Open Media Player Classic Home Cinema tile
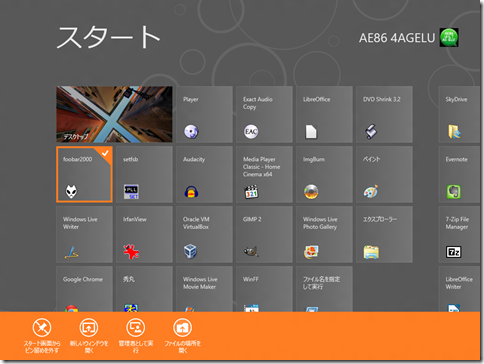 coord(264,174)
